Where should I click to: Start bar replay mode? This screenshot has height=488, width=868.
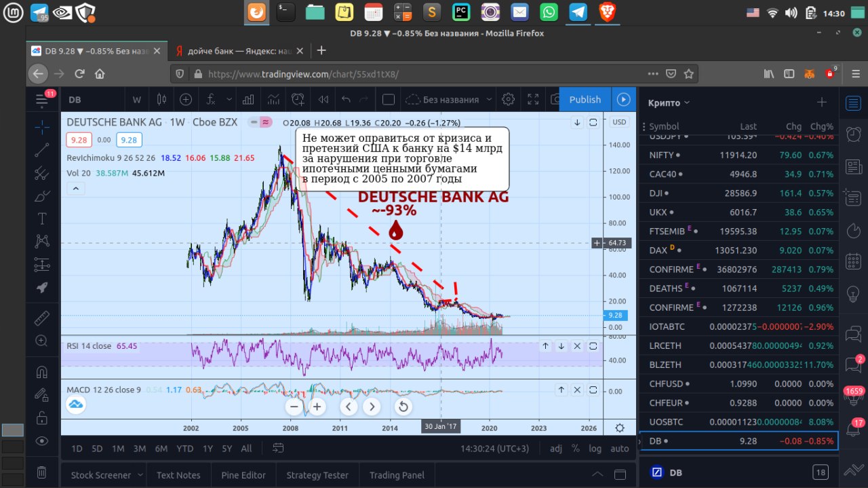point(323,100)
